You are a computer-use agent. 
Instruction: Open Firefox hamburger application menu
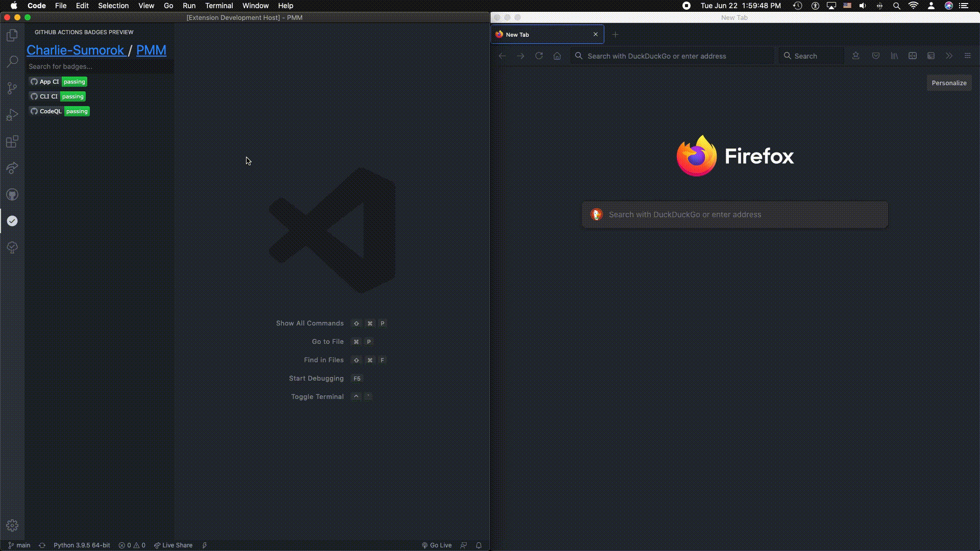coord(967,56)
